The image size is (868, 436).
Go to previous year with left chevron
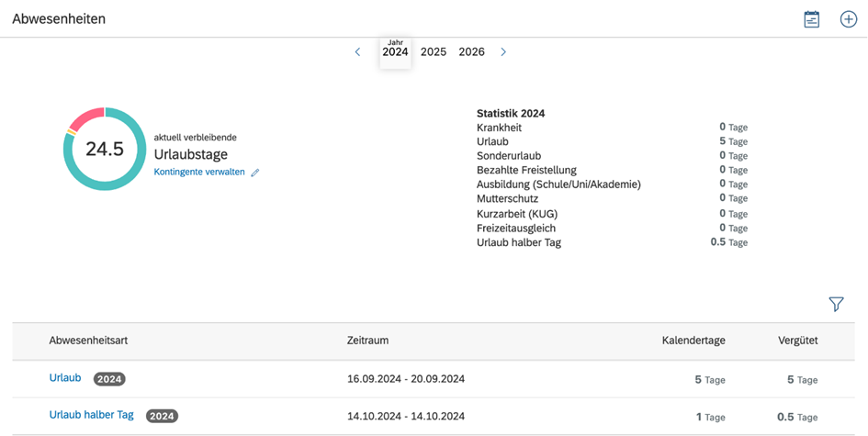[357, 52]
